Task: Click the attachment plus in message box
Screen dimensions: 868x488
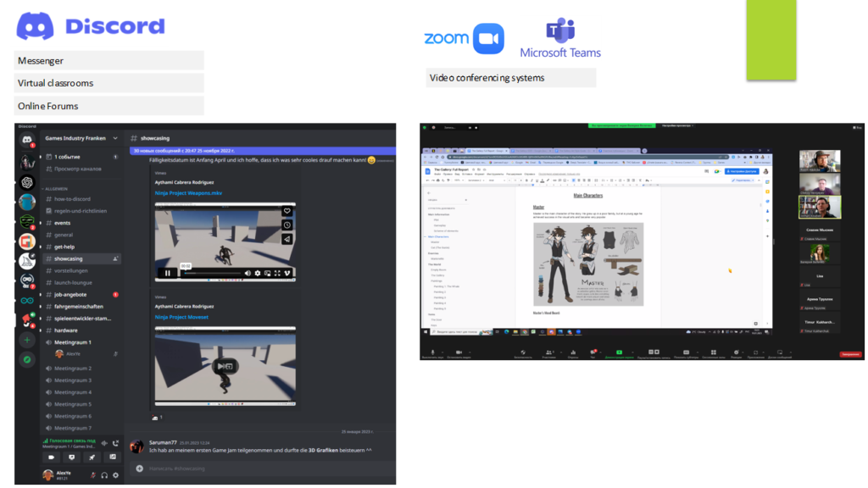Action: pos(140,468)
